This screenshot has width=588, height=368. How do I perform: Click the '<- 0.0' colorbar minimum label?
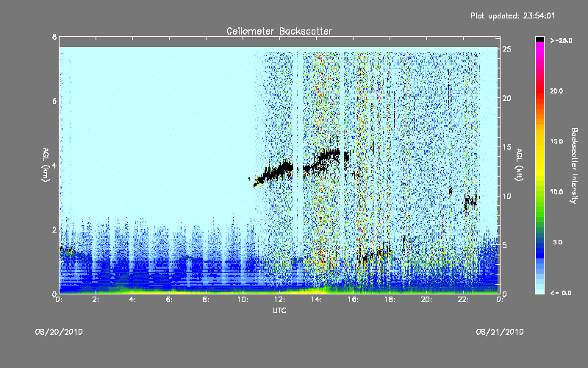tap(561, 292)
